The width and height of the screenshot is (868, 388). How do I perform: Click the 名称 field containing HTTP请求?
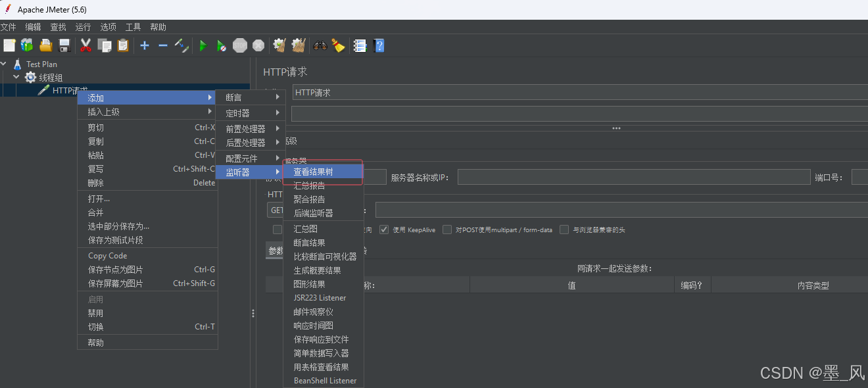[x=580, y=93]
